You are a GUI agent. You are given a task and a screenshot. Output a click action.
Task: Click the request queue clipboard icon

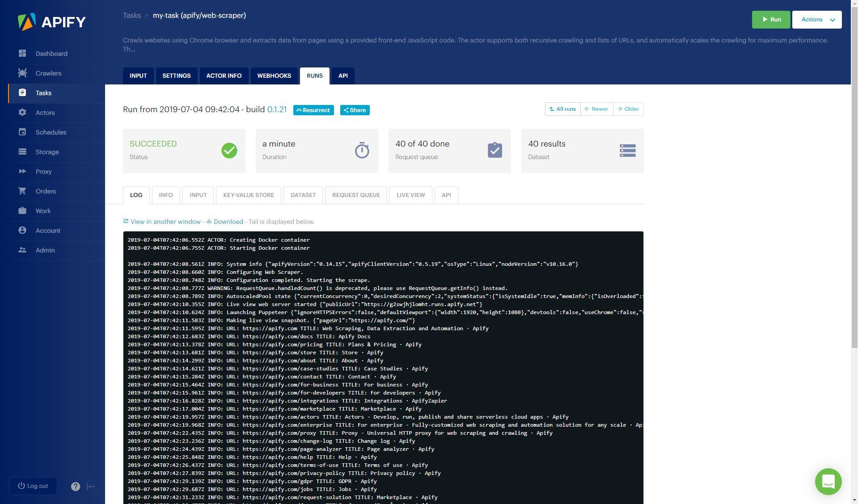pos(495,150)
